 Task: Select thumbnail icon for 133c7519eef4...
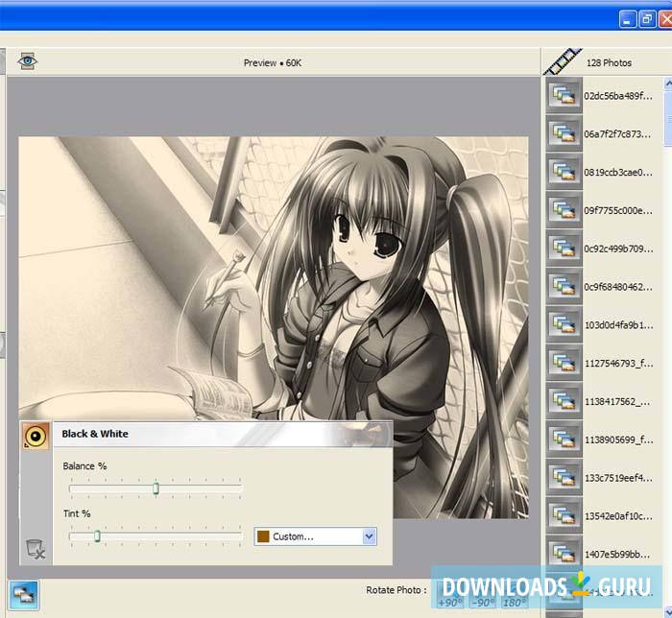tap(564, 477)
